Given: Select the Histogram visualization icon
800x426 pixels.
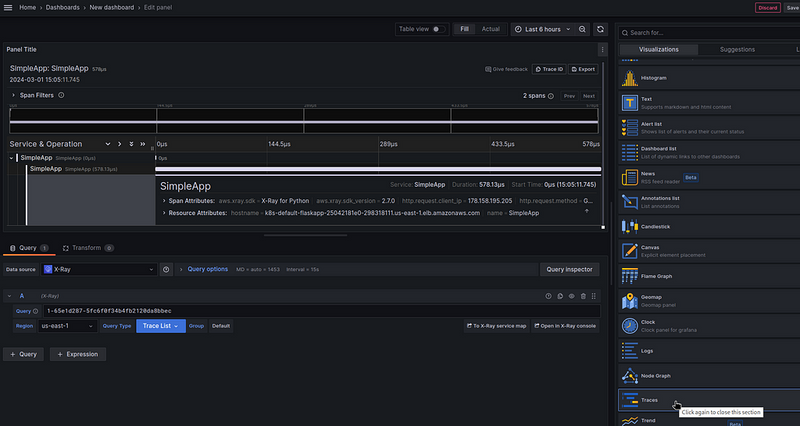Looking at the screenshot, I should (x=630, y=78).
